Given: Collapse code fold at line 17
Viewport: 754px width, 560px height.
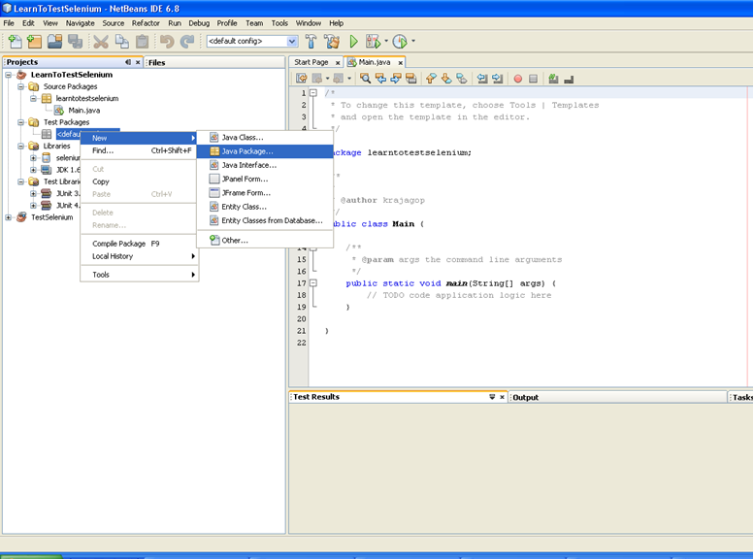Looking at the screenshot, I should point(313,282).
